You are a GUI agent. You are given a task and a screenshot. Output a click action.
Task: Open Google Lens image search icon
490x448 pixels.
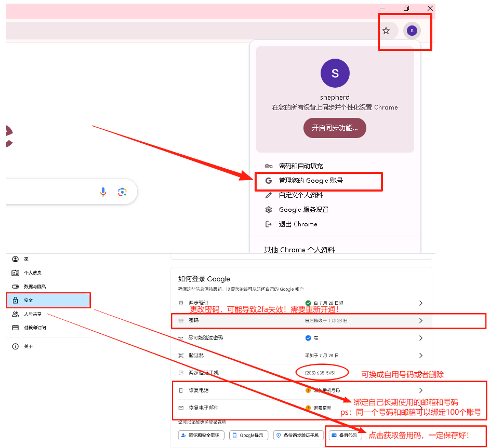(122, 192)
